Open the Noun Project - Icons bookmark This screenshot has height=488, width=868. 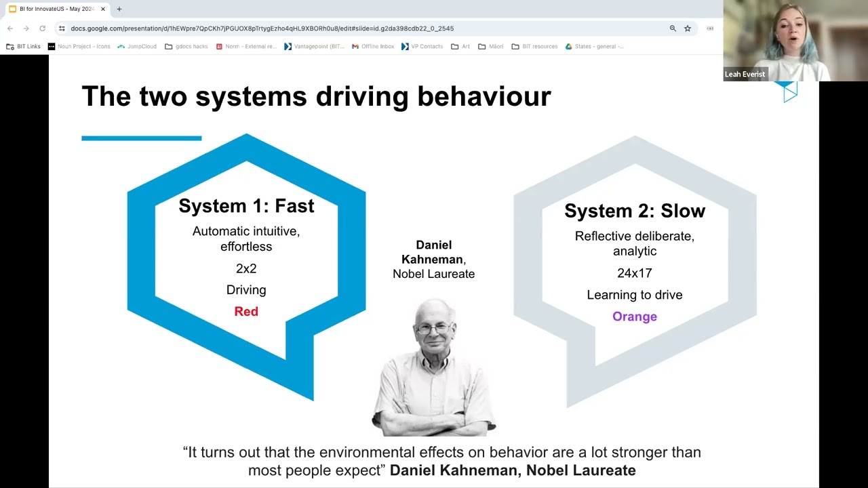tap(79, 46)
